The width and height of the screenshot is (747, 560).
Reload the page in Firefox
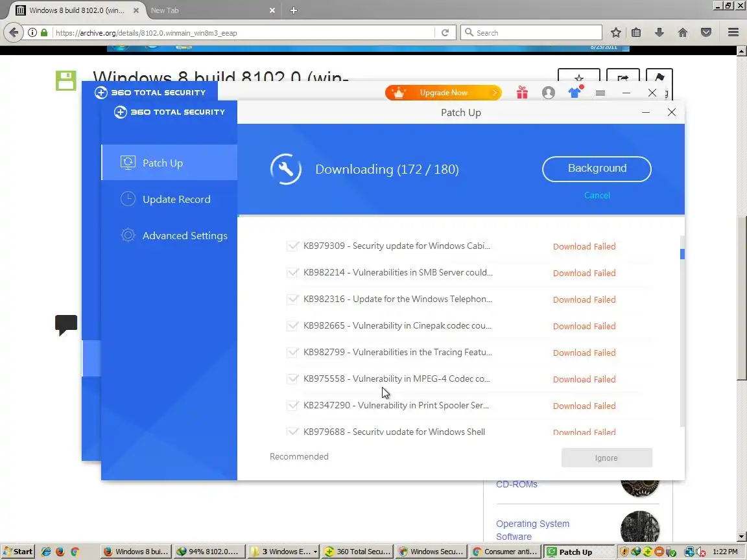445,32
